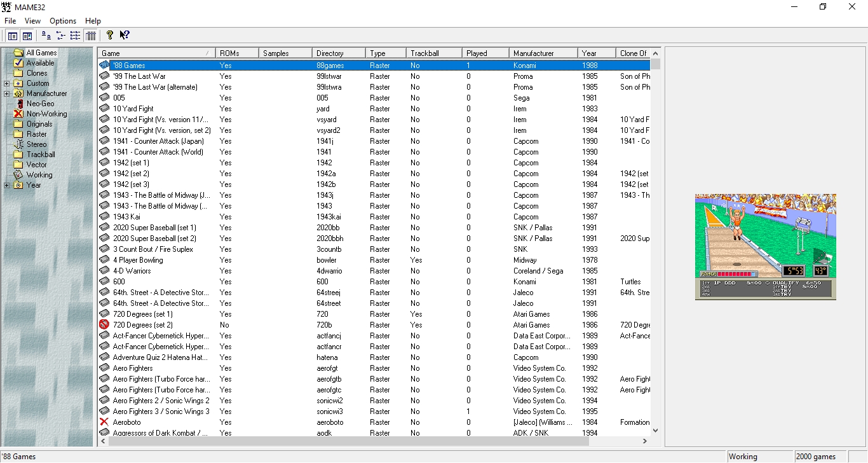The image size is (868, 463).
Task: Click the Manufacturer folder icon
Action: pos(18,93)
